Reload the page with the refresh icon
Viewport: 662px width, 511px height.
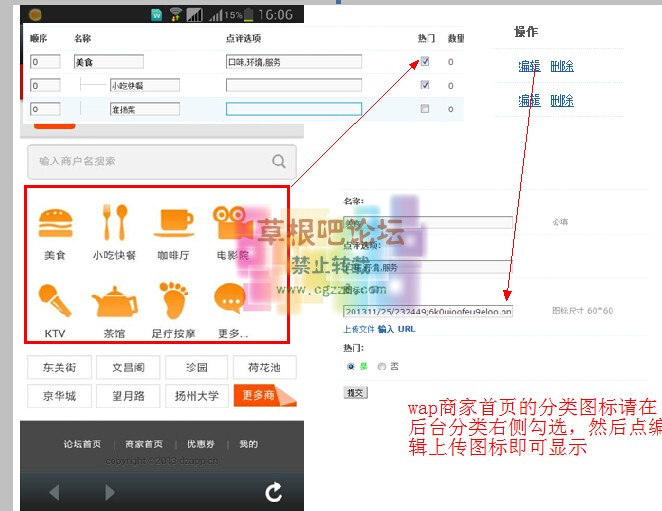tap(273, 492)
